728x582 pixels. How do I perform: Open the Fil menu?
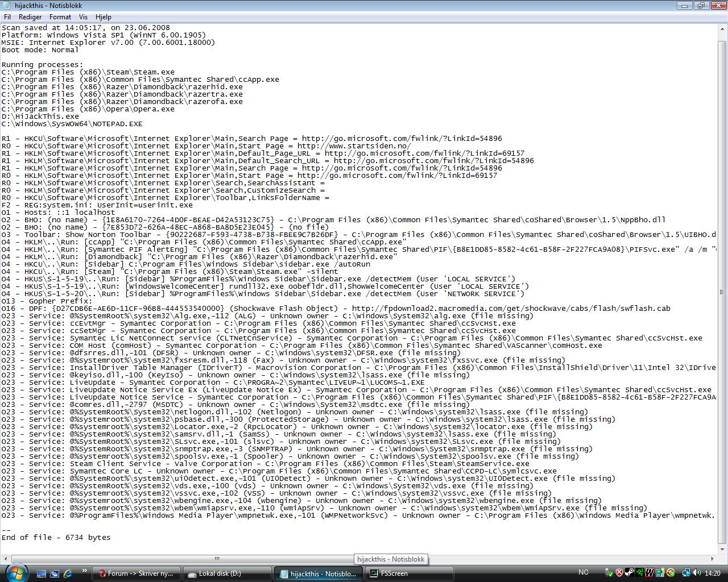point(7,17)
